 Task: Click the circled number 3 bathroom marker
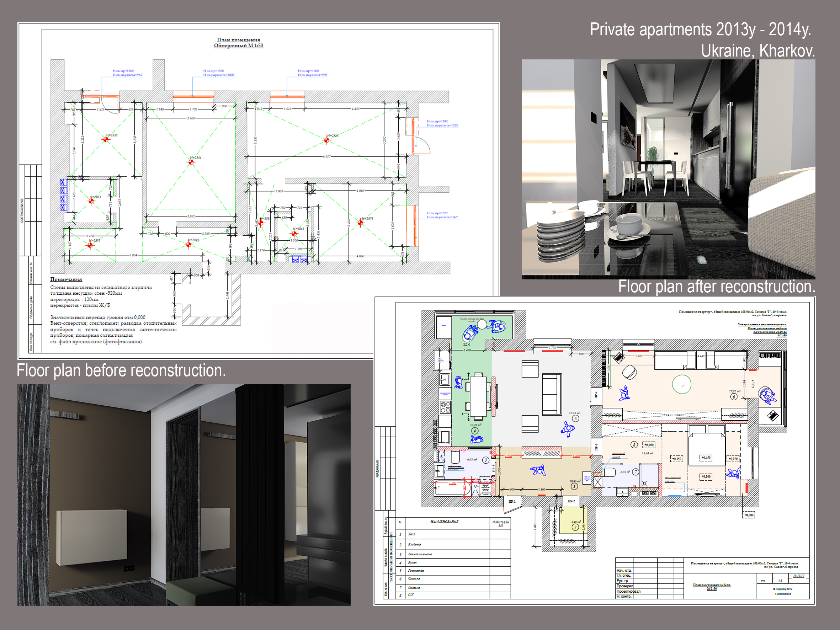coord(485,460)
